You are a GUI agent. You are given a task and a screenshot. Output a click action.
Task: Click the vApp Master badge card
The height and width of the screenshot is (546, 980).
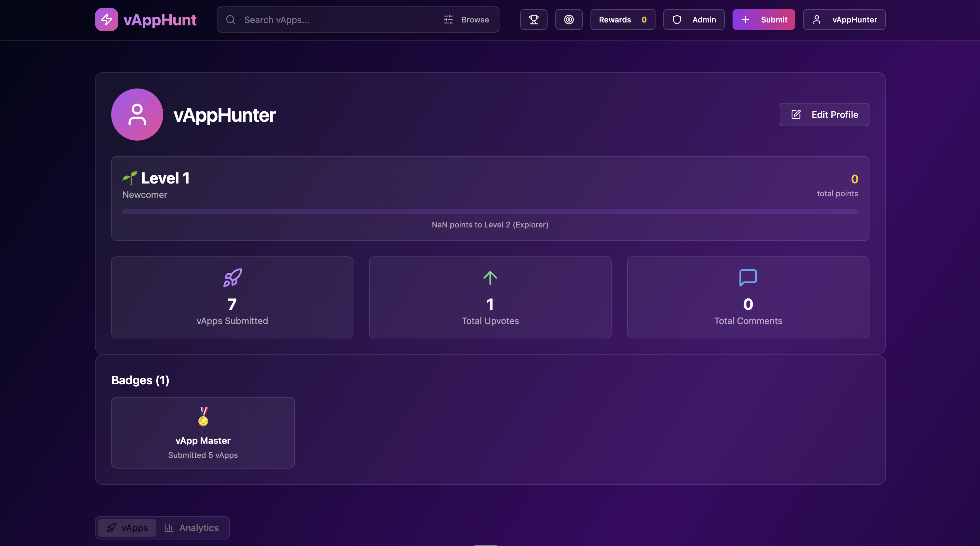pyautogui.click(x=203, y=432)
